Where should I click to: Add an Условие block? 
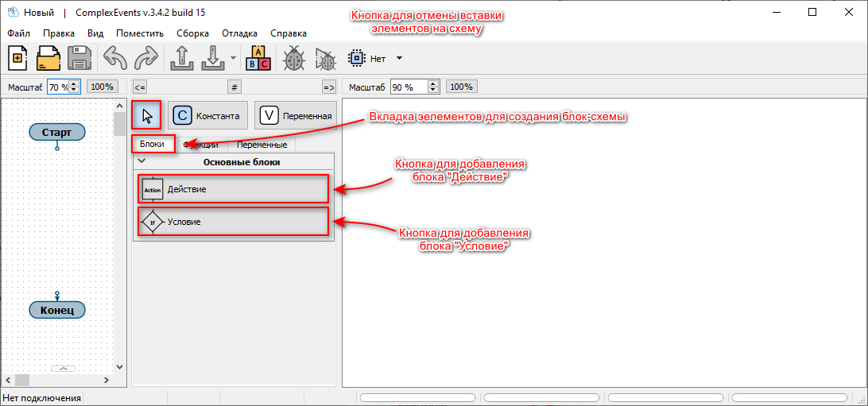point(232,222)
